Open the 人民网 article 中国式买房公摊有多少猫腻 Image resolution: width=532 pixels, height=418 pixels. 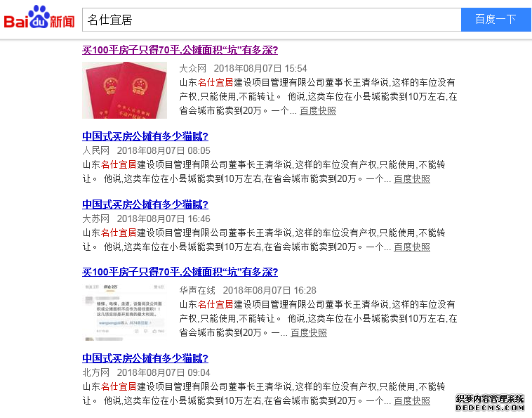coord(145,136)
